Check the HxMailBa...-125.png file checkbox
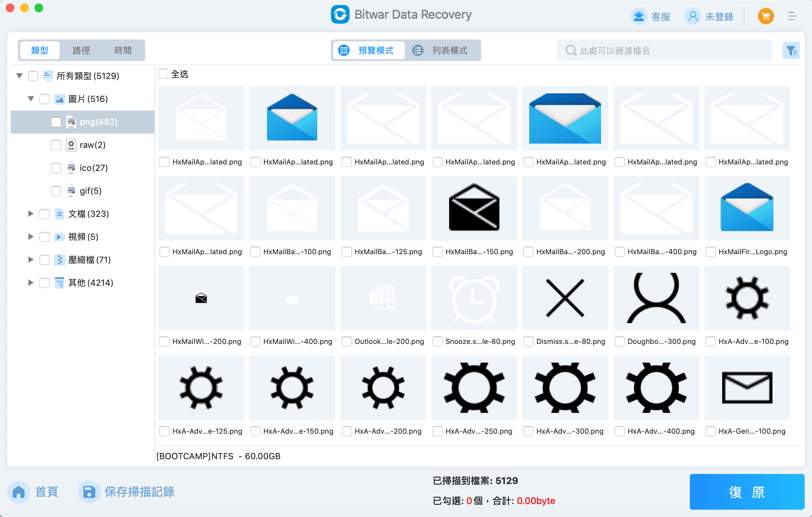The width and height of the screenshot is (812, 517). pos(347,252)
